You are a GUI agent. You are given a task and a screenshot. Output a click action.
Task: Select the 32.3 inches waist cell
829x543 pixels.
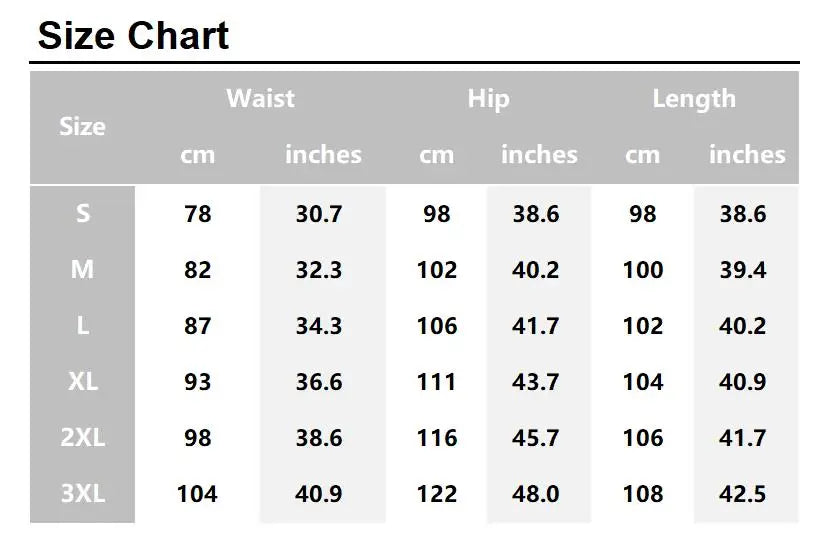pyautogui.click(x=320, y=270)
